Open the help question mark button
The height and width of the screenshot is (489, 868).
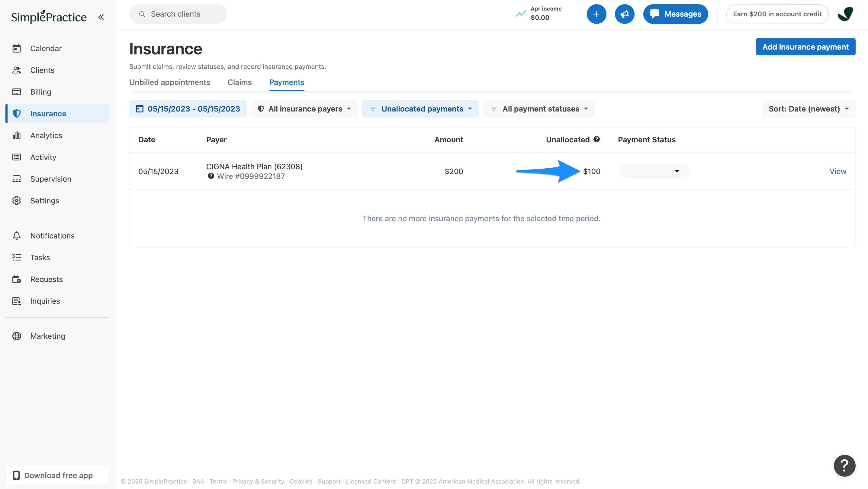(844, 466)
